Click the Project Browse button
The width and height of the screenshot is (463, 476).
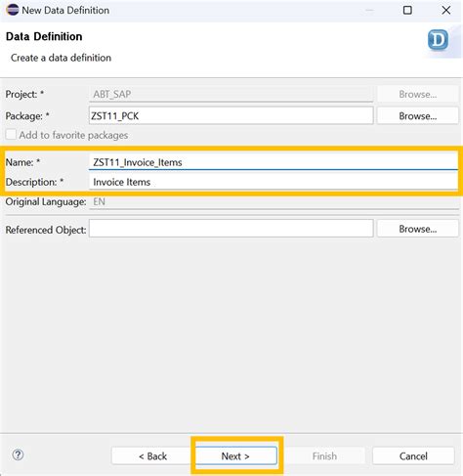click(x=418, y=94)
